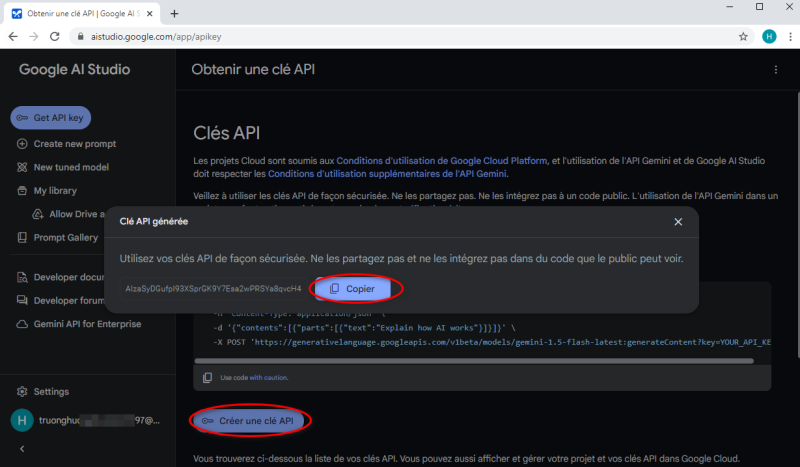Click the browser back arrow
The height and width of the screenshot is (467, 800).
tap(13, 37)
